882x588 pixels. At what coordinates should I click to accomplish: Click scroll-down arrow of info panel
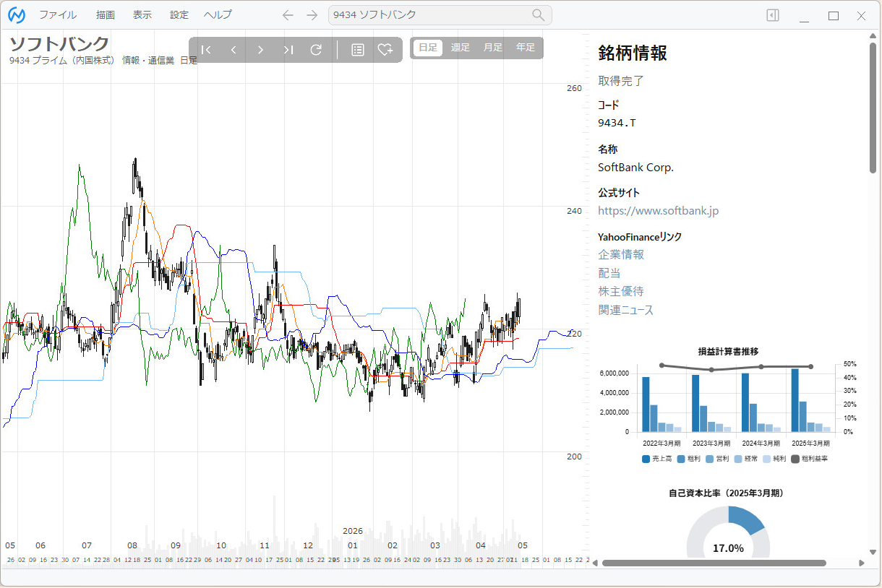(x=873, y=552)
